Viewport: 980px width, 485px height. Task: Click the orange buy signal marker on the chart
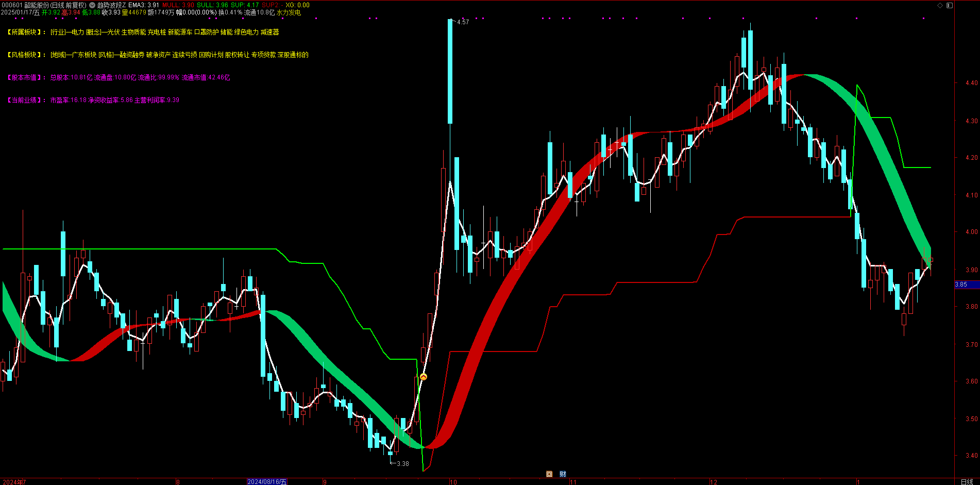(423, 377)
